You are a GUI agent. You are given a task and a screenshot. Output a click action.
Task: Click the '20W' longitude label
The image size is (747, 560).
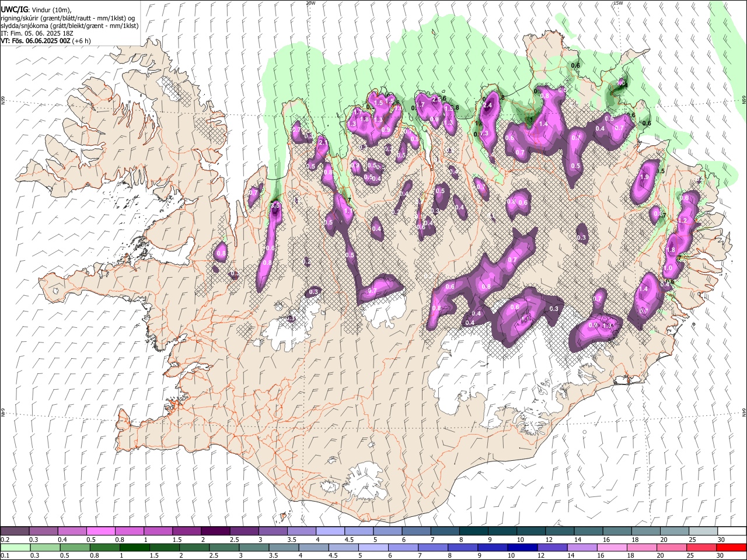[x=310, y=3]
